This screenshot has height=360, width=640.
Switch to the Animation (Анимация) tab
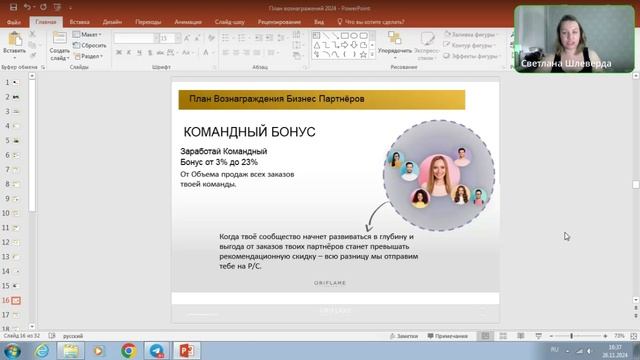click(x=188, y=22)
